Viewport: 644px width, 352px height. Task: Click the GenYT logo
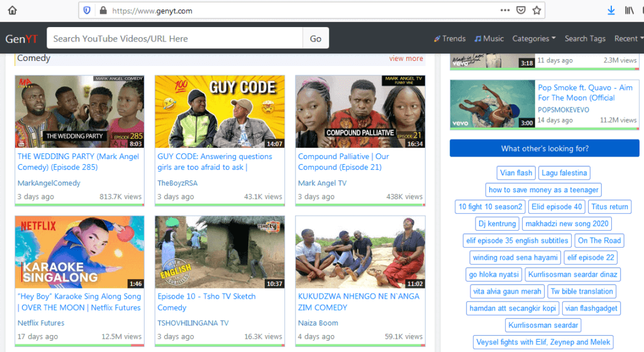click(x=21, y=38)
